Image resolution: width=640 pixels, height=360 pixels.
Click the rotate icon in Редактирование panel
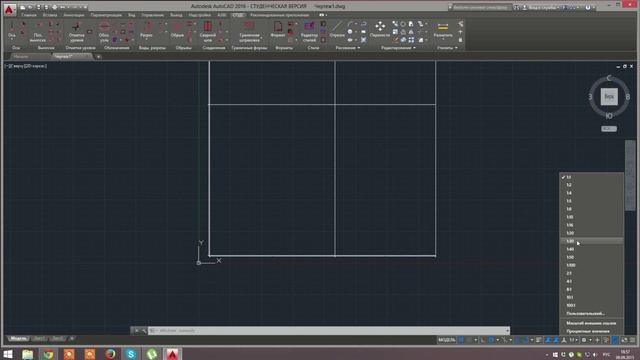[x=403, y=24]
